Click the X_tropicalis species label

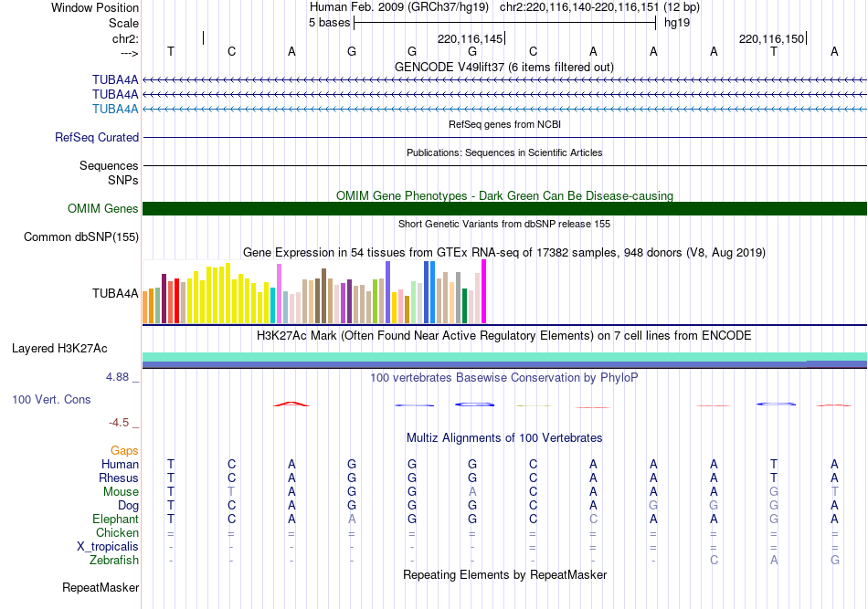108,547
